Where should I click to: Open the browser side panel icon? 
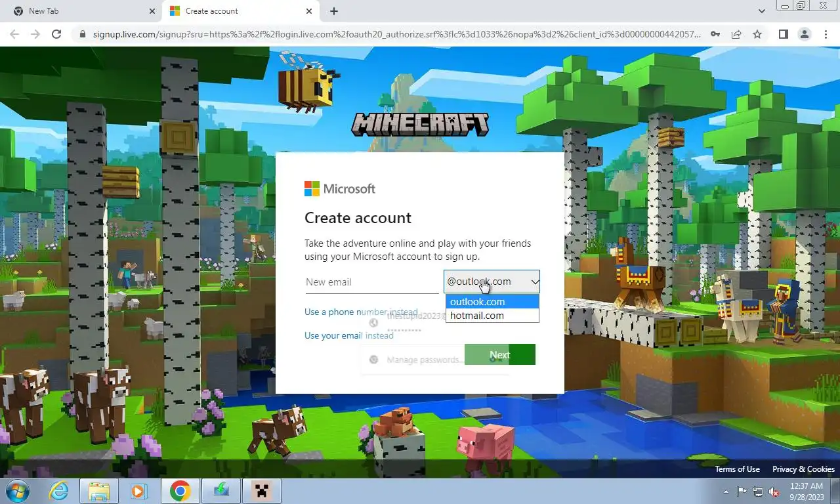[x=783, y=34]
